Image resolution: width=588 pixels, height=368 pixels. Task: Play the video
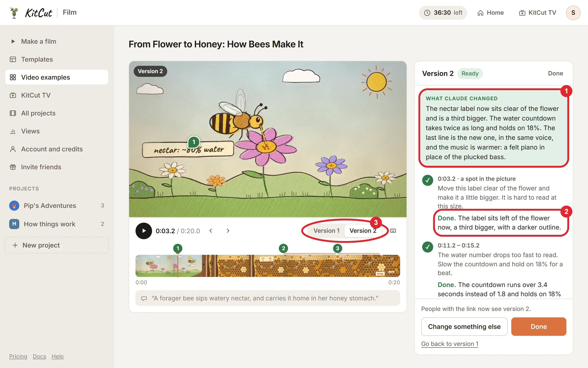pyautogui.click(x=144, y=231)
